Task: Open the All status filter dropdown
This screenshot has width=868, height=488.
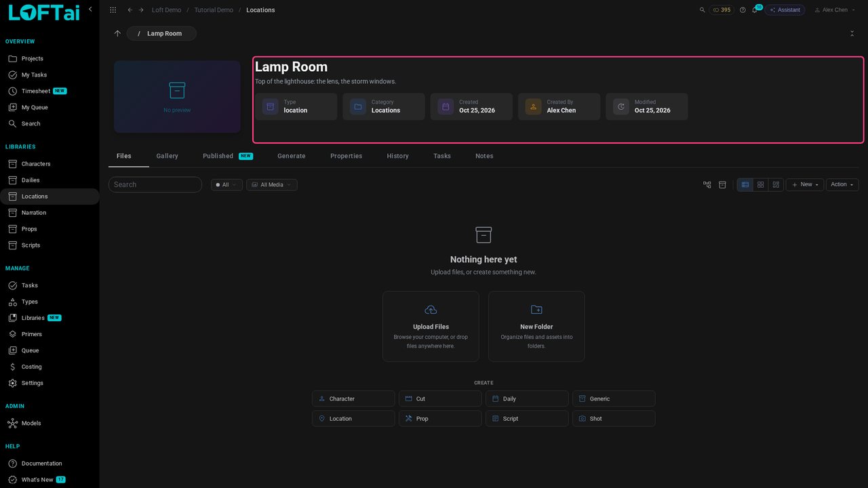Action: pyautogui.click(x=226, y=184)
